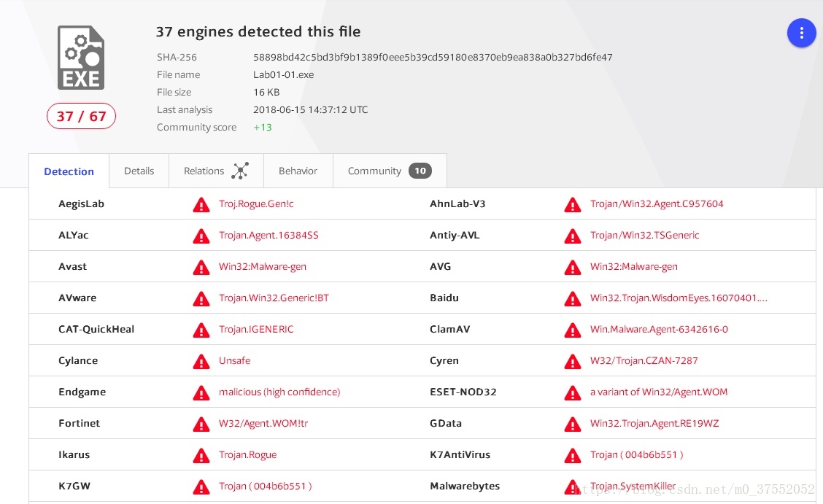Click the Community count badge 10
The height and width of the screenshot is (504, 823).
[420, 171]
